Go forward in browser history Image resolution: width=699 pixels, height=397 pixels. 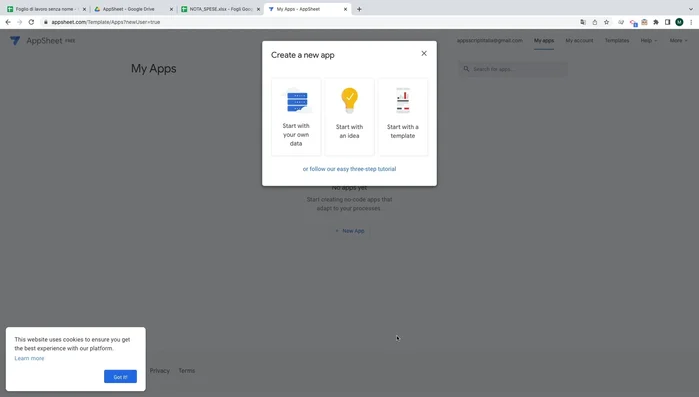click(20, 22)
